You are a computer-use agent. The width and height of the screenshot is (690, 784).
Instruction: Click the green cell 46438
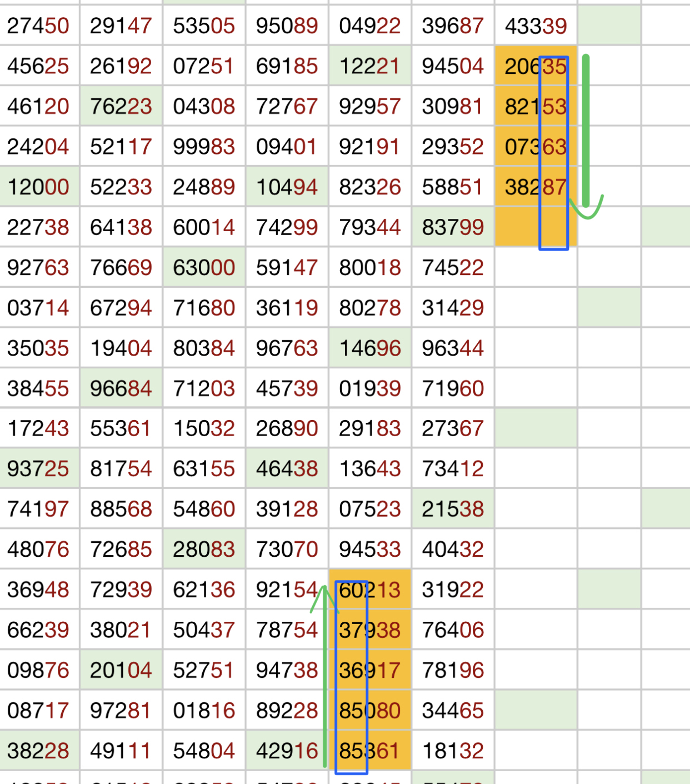tap(287, 469)
